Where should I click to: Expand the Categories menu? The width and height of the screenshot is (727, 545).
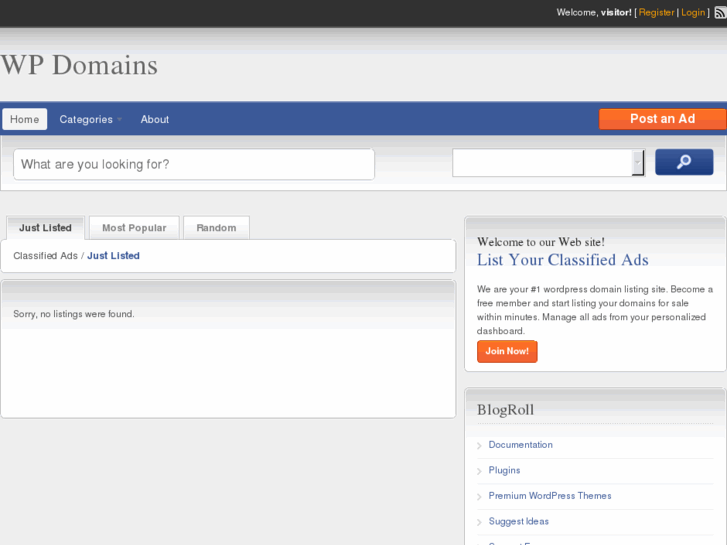90,119
